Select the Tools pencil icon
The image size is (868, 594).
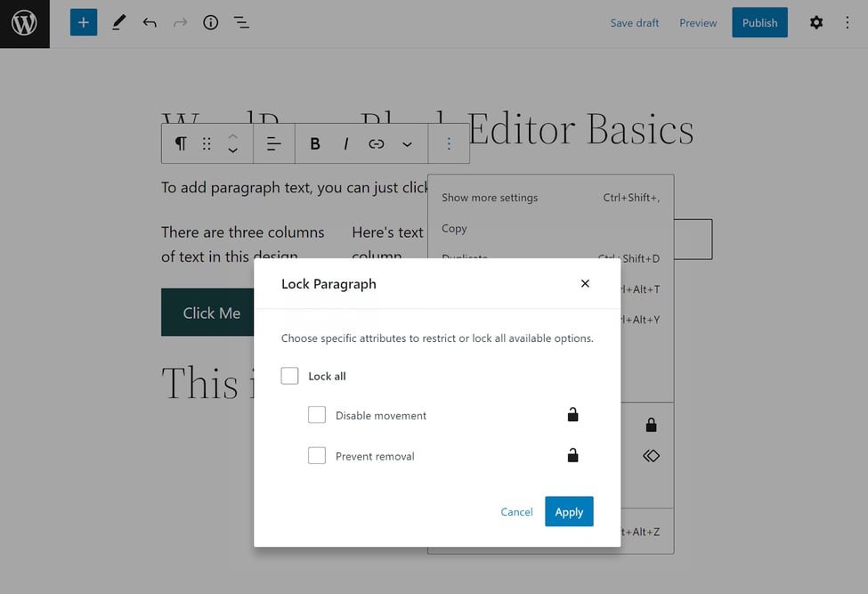118,22
